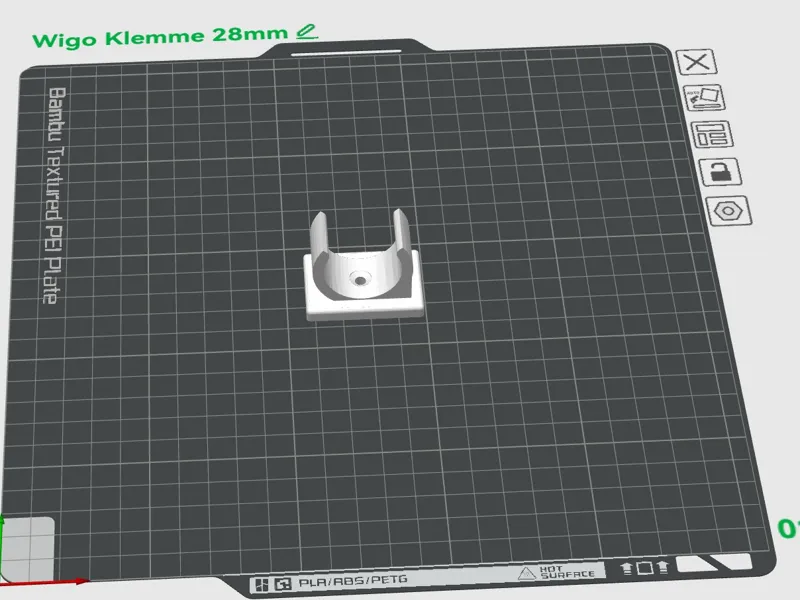Click the grid symbol icon left of PLA/ABS/PETG
The image size is (800, 600).
tap(262, 585)
